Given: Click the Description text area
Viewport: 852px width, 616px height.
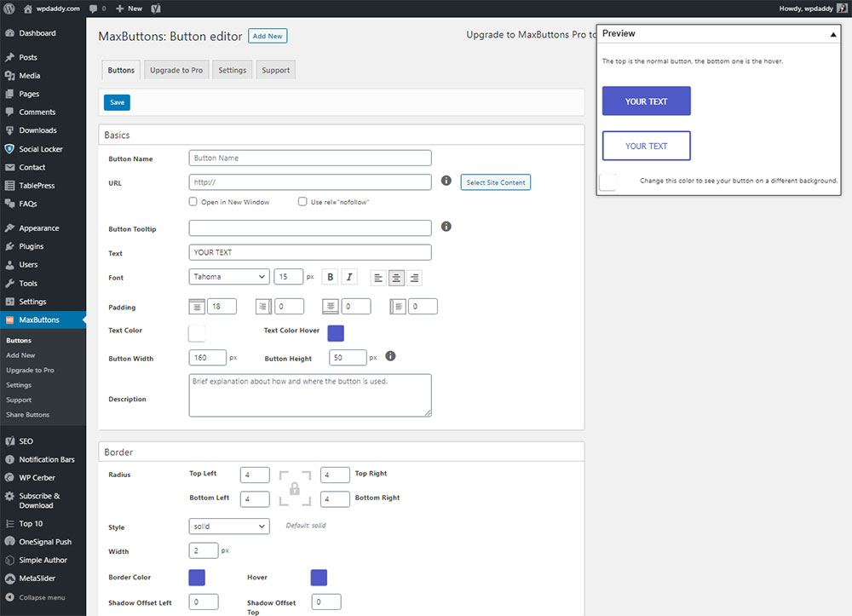Looking at the screenshot, I should [x=310, y=395].
